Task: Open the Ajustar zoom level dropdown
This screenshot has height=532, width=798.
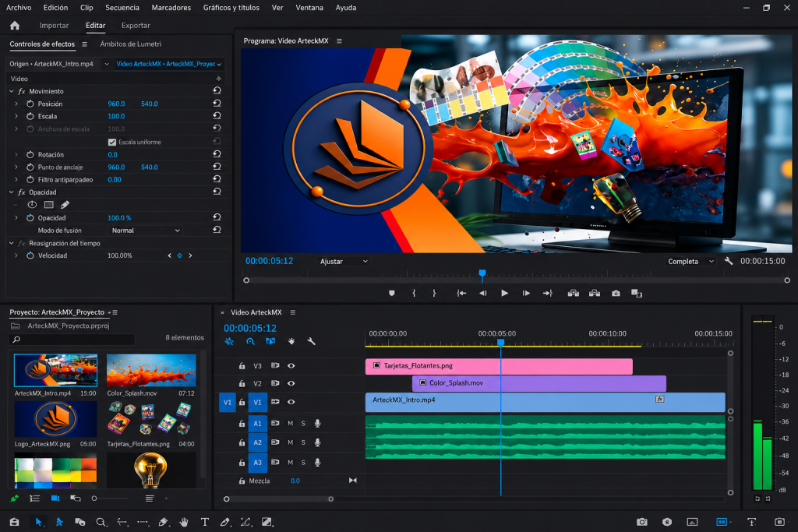Action: coord(344,262)
